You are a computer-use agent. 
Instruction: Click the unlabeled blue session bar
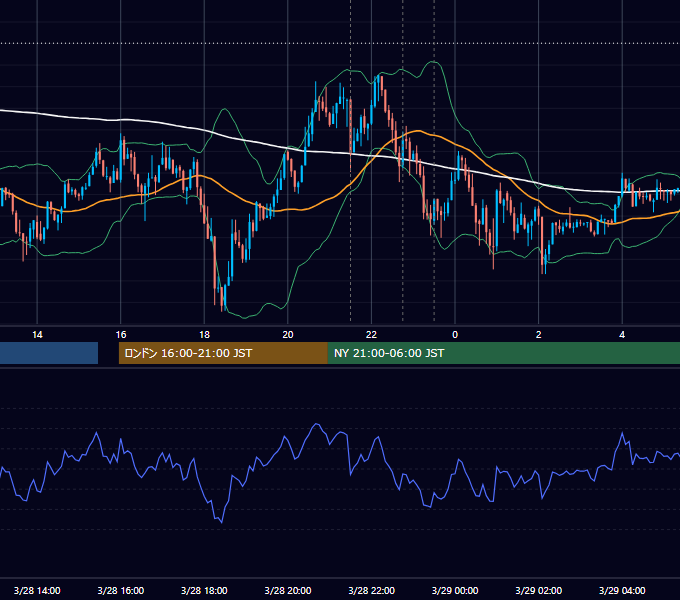click(49, 353)
